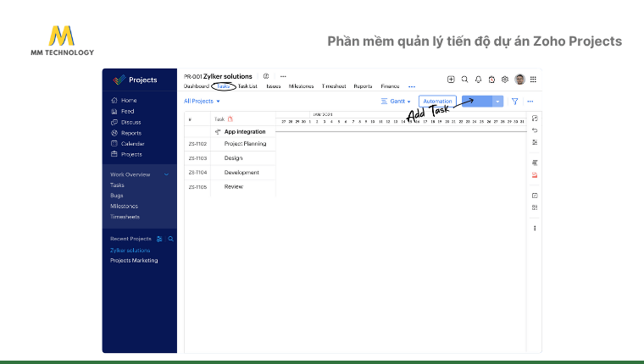Viewport: 644px width, 364px height.
Task: Open the filter funnel icon
Action: tap(514, 102)
